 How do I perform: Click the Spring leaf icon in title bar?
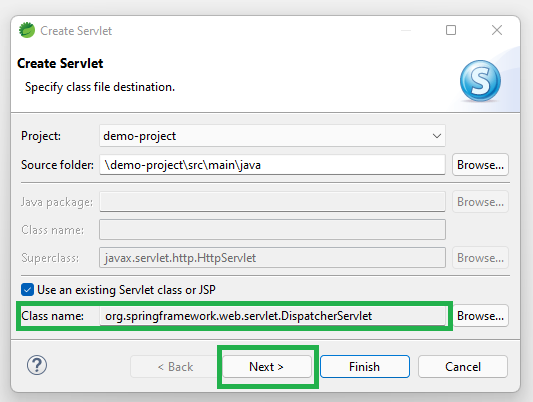pos(27,31)
